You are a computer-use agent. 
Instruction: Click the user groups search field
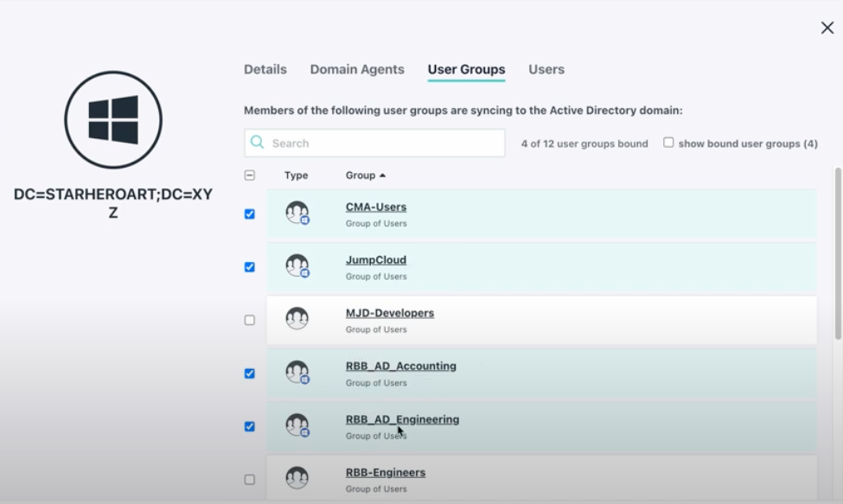[374, 143]
